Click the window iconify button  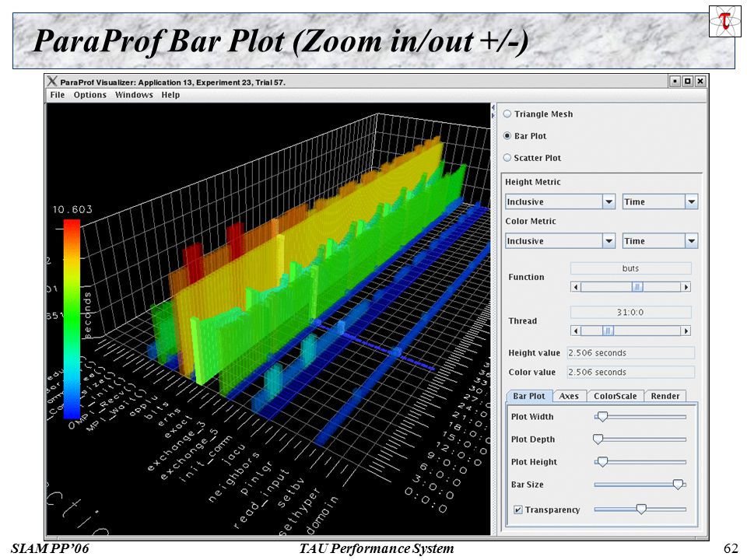[x=675, y=82]
